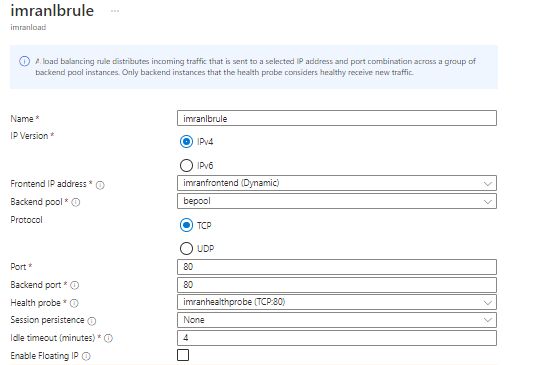Open the Backend pool dropdown
555x365 pixels.
pyautogui.click(x=337, y=201)
